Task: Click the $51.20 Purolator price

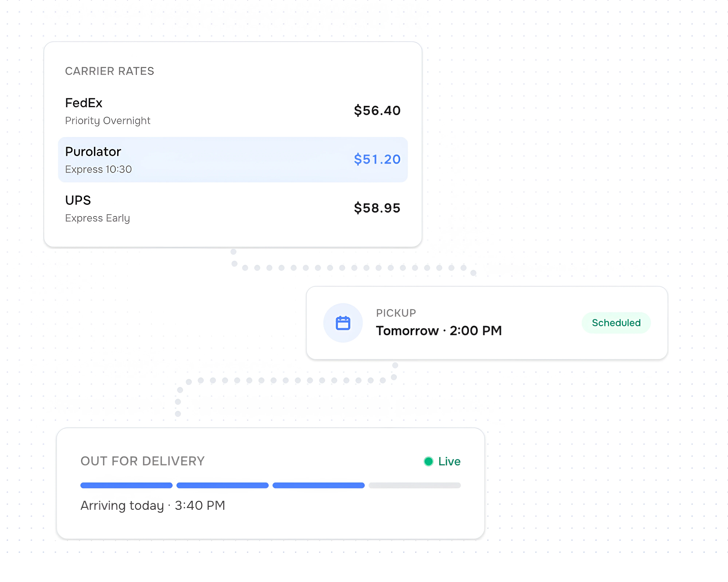Action: coord(377,159)
